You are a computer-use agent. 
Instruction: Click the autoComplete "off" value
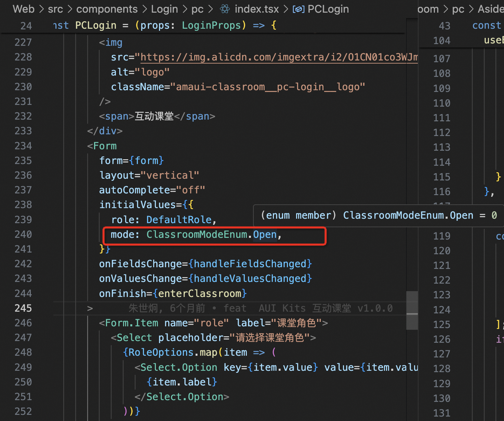click(x=191, y=190)
